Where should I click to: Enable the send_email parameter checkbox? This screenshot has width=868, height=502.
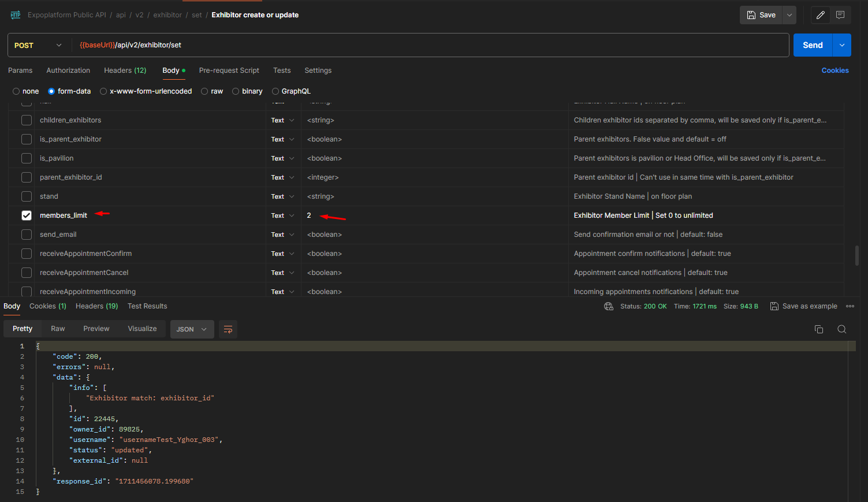coord(27,235)
